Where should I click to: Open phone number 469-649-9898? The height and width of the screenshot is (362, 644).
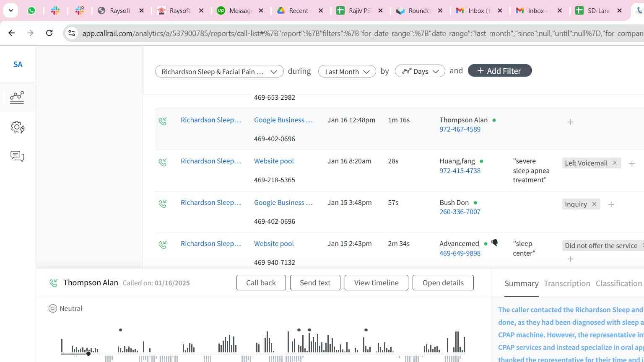coord(460,253)
